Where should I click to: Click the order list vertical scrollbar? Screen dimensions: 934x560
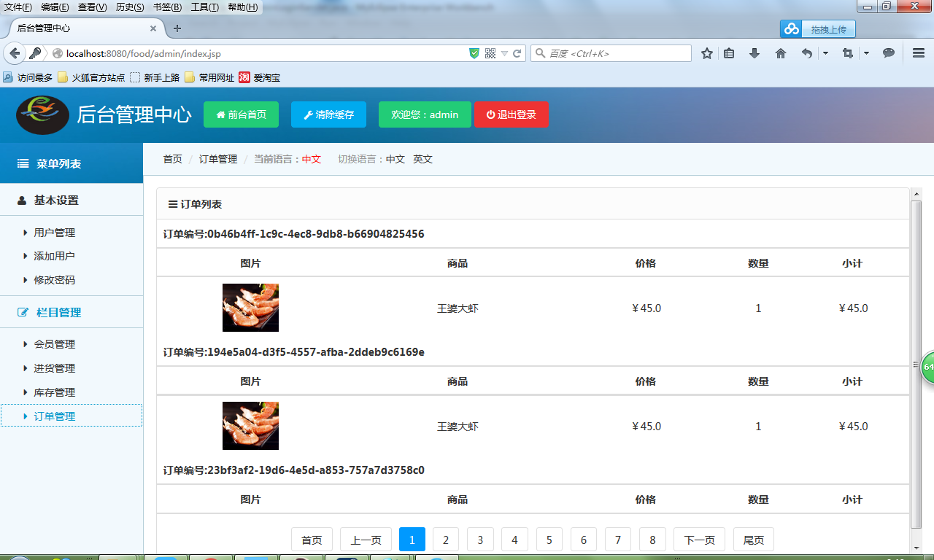pyautogui.click(x=916, y=365)
